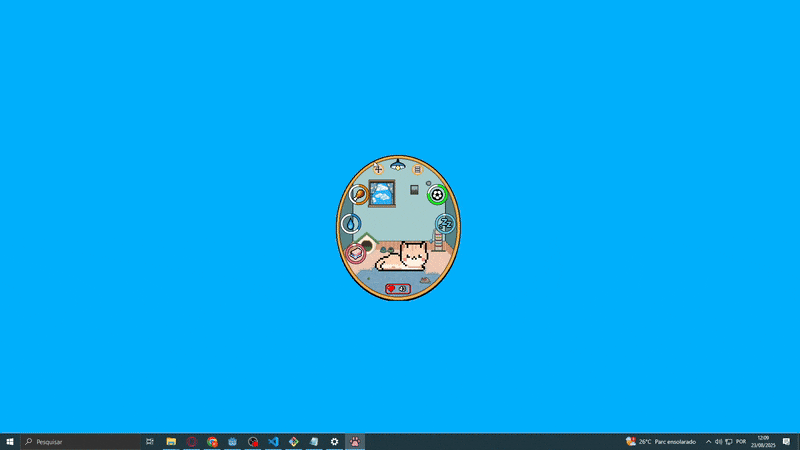Click the hanging ceiling lamp
This screenshot has height=450, width=800.
tap(398, 164)
